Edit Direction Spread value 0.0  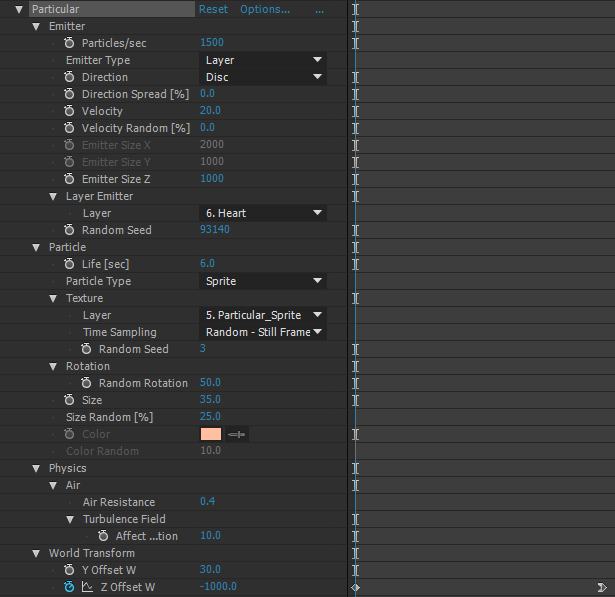tap(207, 93)
